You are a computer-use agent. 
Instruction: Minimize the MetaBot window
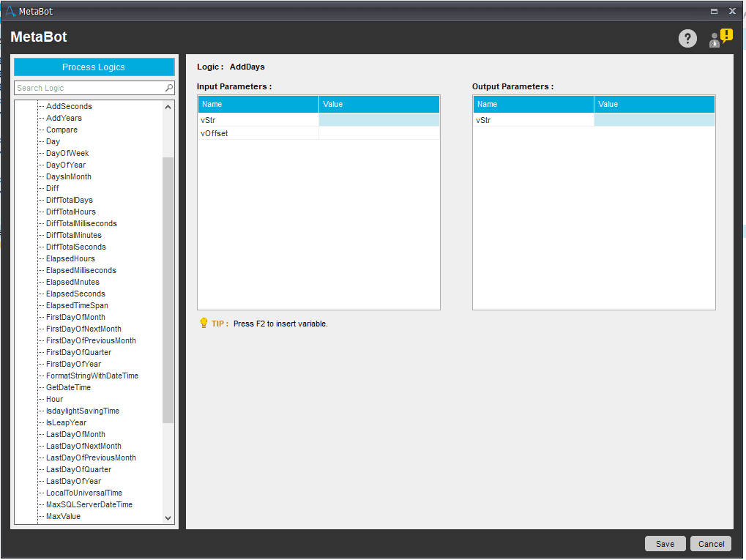coord(714,12)
